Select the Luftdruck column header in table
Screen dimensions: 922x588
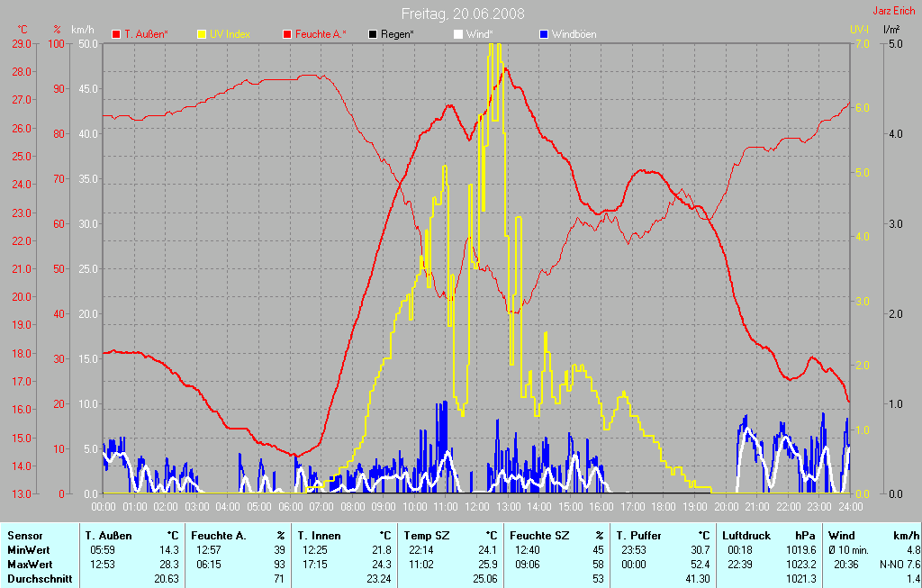click(x=744, y=535)
